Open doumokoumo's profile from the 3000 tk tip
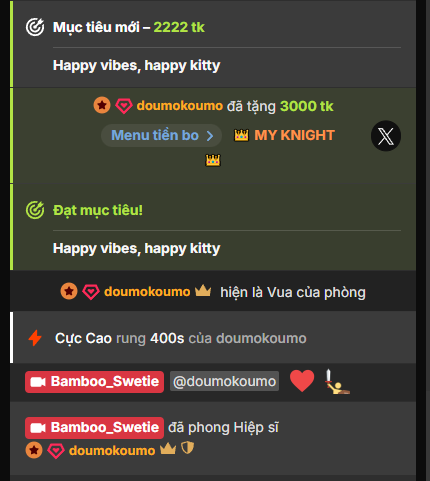 click(180, 106)
